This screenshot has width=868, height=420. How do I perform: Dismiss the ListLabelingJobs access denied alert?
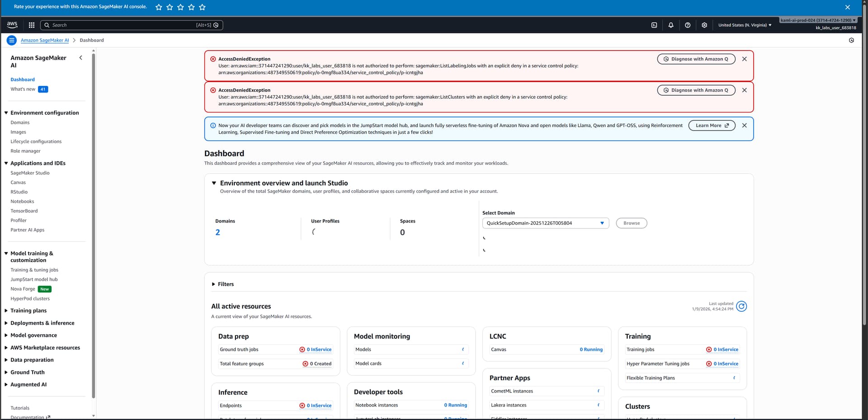[745, 59]
